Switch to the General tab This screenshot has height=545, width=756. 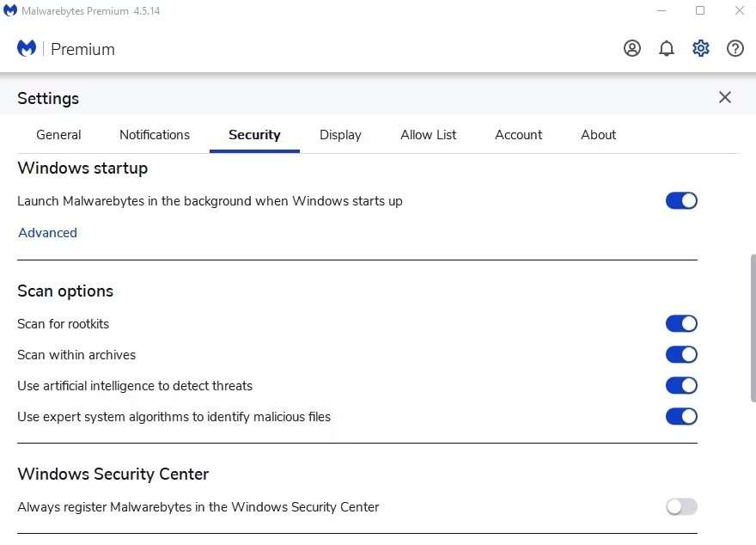tap(58, 135)
